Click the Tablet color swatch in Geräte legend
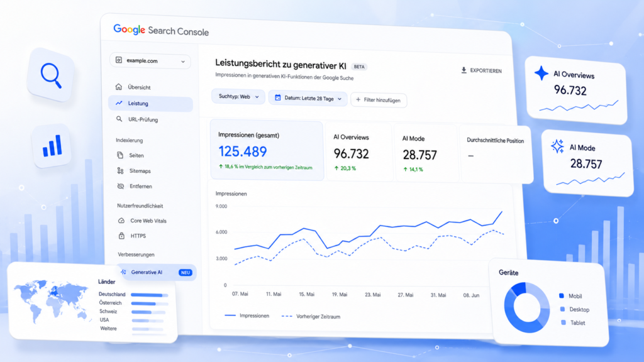This screenshot has width=644, height=362. [563, 322]
